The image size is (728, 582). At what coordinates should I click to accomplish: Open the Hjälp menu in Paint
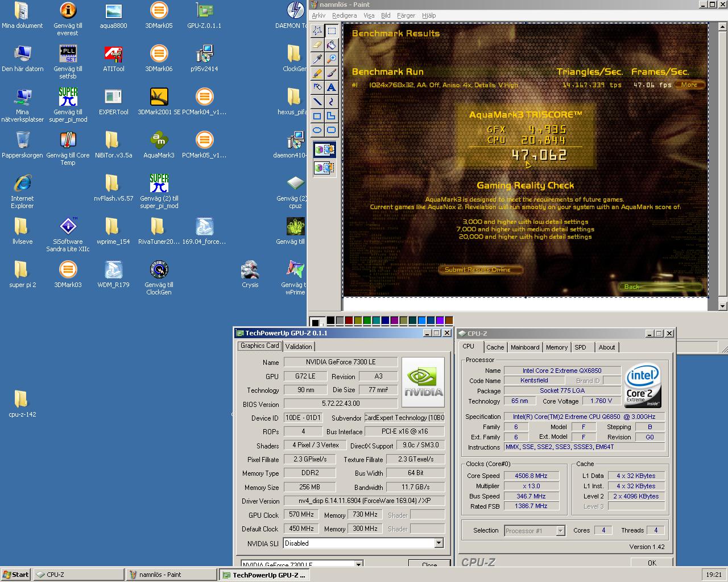click(429, 15)
